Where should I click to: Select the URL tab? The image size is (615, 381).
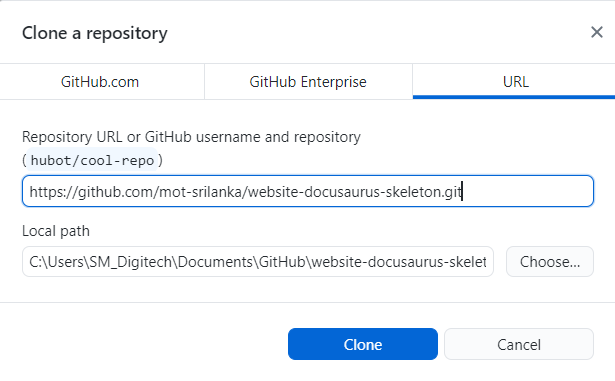click(x=515, y=82)
